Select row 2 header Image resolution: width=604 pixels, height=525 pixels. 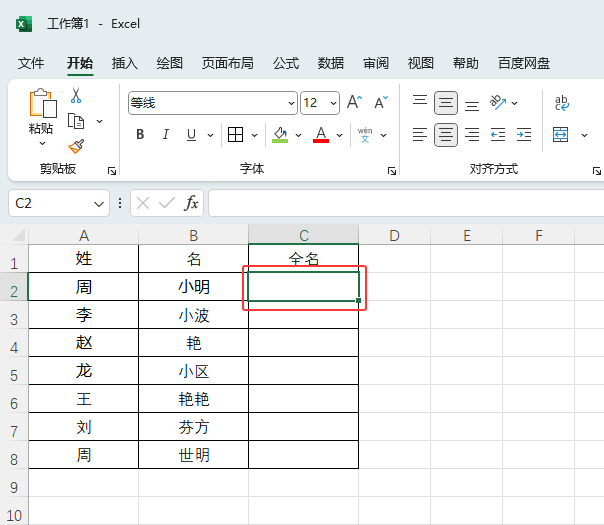point(14,287)
